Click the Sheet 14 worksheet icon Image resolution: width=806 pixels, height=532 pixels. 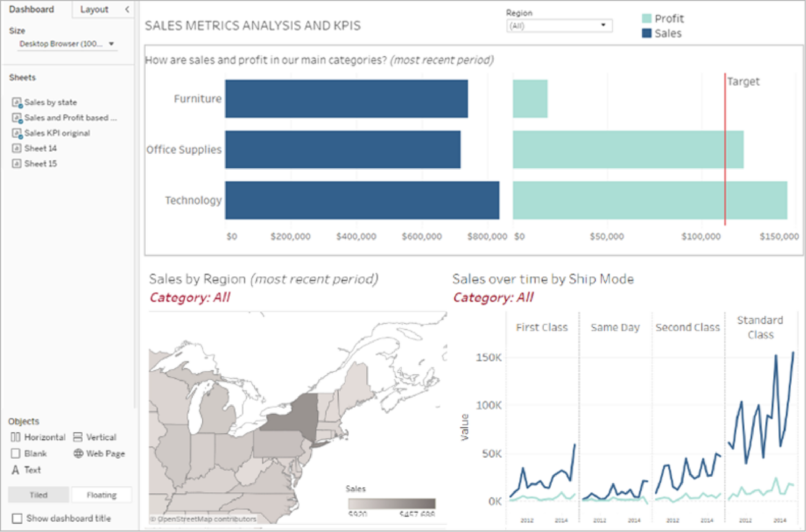(16, 148)
